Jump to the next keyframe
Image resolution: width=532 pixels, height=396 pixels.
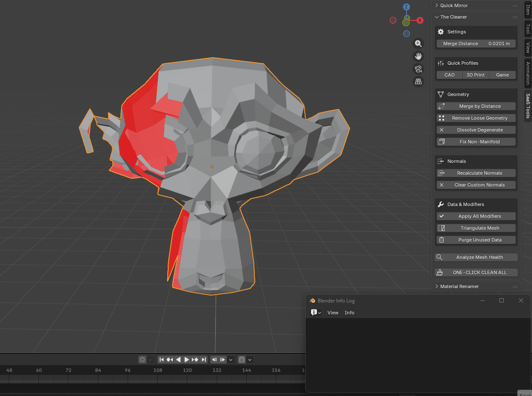click(x=195, y=360)
